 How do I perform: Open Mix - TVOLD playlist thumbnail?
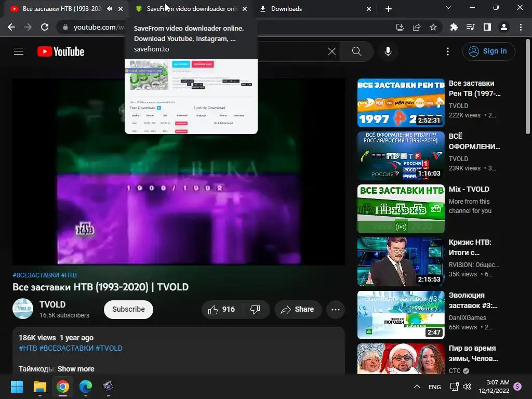coord(401,209)
